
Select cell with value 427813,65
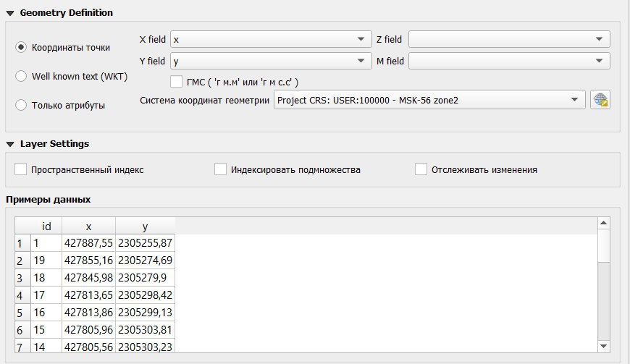[88, 295]
